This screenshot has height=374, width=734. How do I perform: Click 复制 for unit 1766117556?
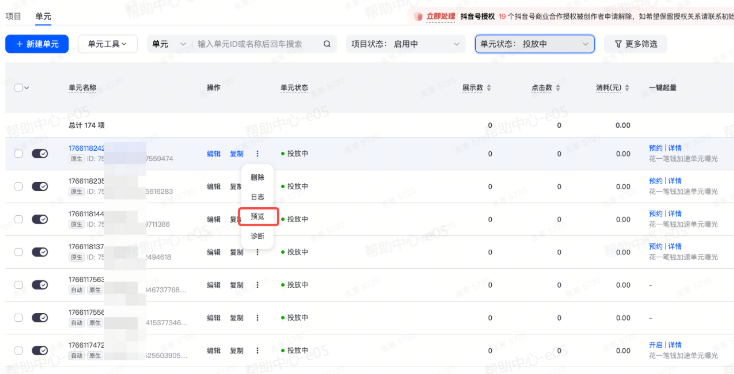pos(236,317)
